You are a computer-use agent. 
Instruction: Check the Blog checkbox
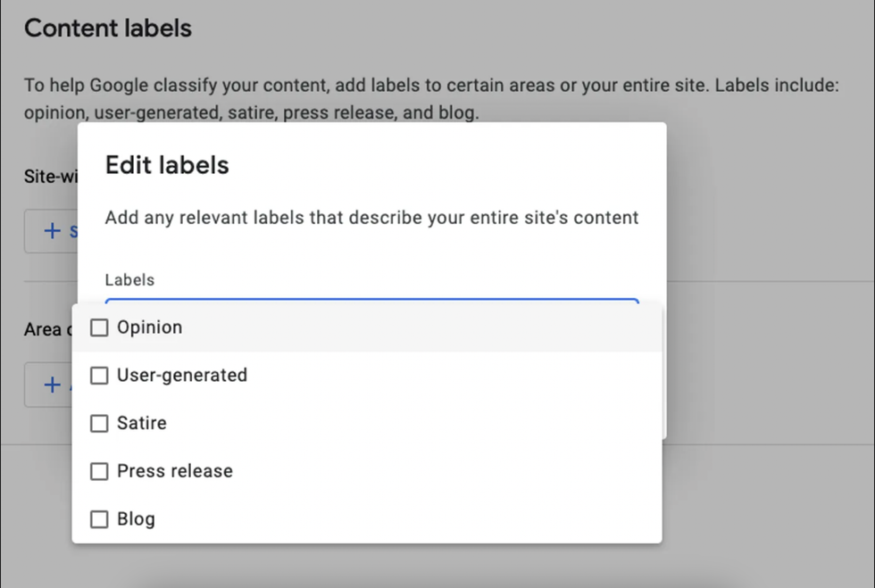click(99, 518)
